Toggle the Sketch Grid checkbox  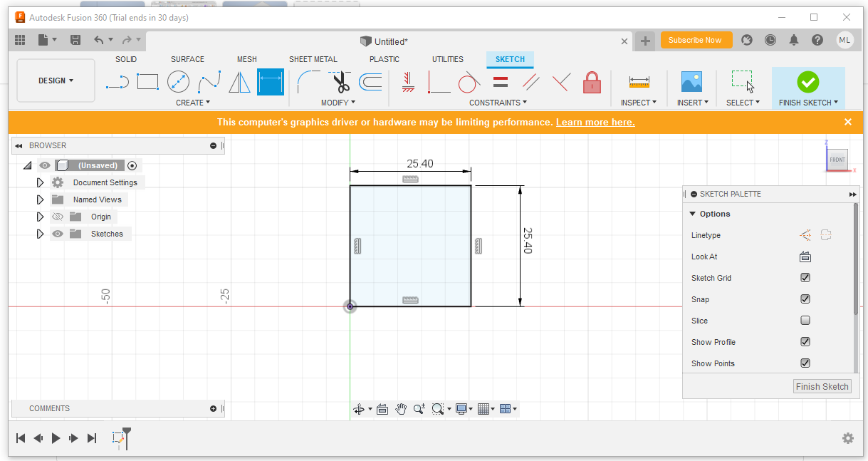pos(805,278)
